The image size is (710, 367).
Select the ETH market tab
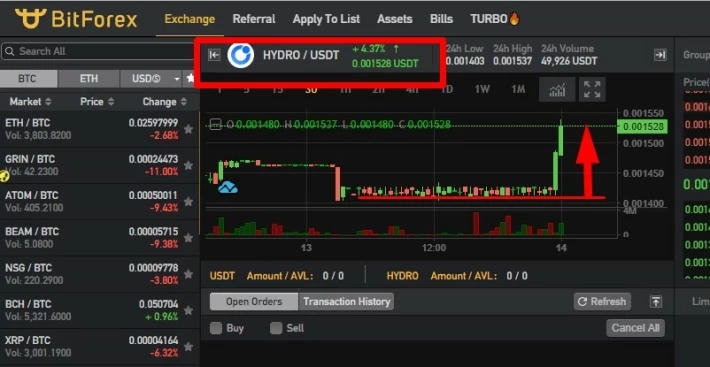point(89,79)
